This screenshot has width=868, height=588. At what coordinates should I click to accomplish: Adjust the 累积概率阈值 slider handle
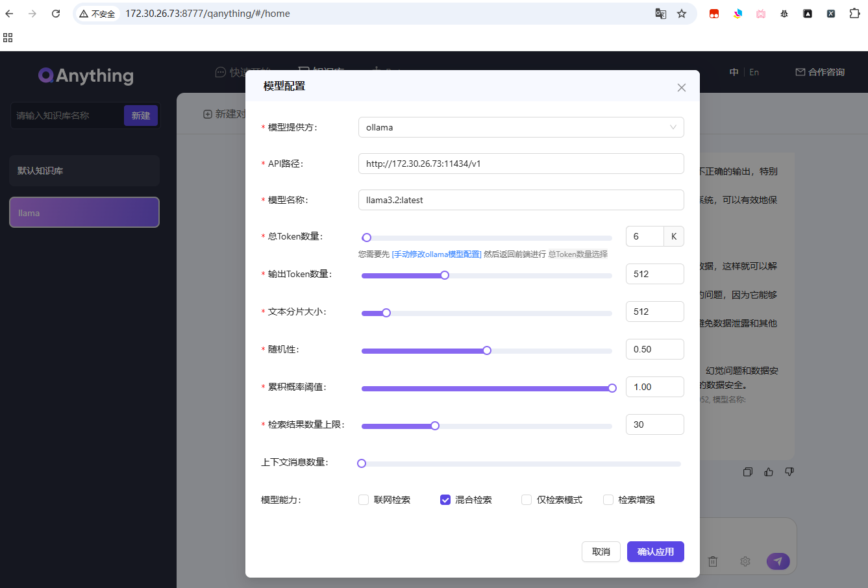[x=612, y=388]
